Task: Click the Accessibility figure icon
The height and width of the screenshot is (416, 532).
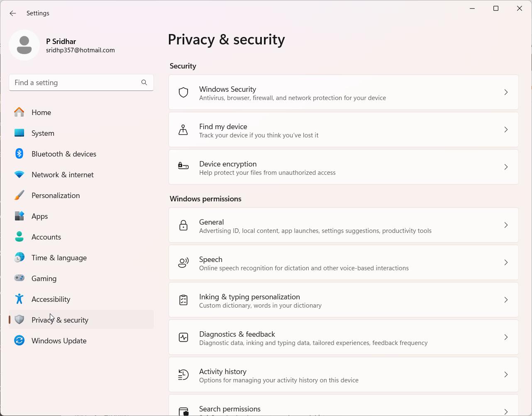Action: [x=19, y=299]
